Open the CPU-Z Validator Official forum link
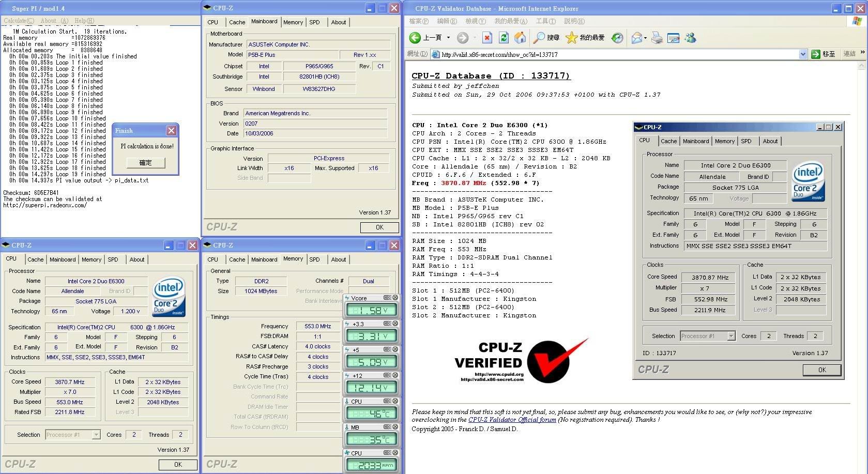868x474 pixels. tap(512, 420)
